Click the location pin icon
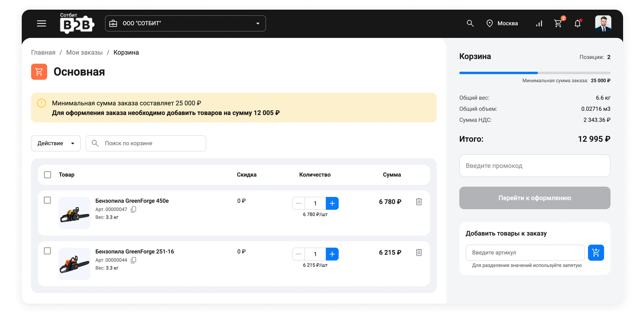The image size is (644, 323). [489, 23]
